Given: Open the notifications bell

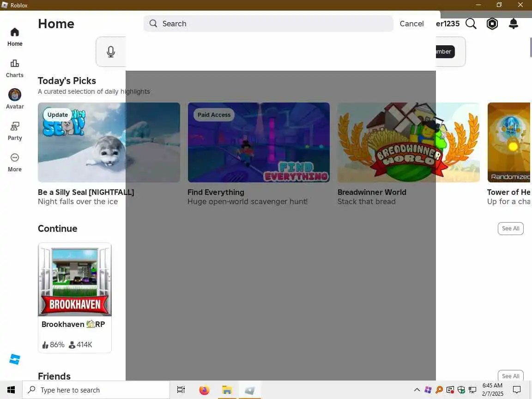Looking at the screenshot, I should [x=514, y=24].
